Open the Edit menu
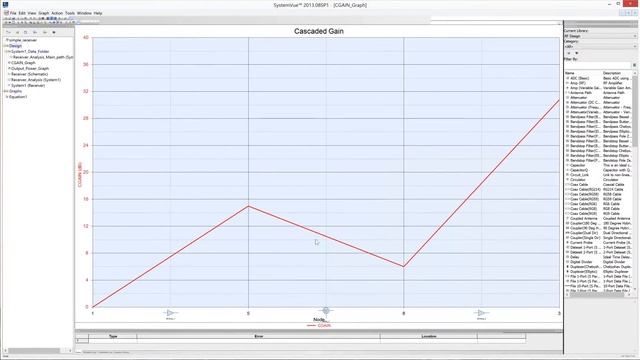 click(x=22, y=13)
